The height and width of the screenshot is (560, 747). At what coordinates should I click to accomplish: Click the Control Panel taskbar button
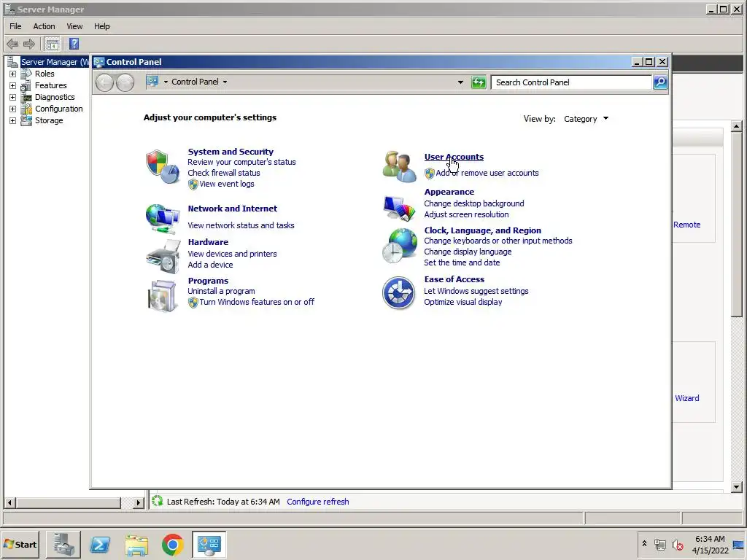pyautogui.click(x=209, y=544)
